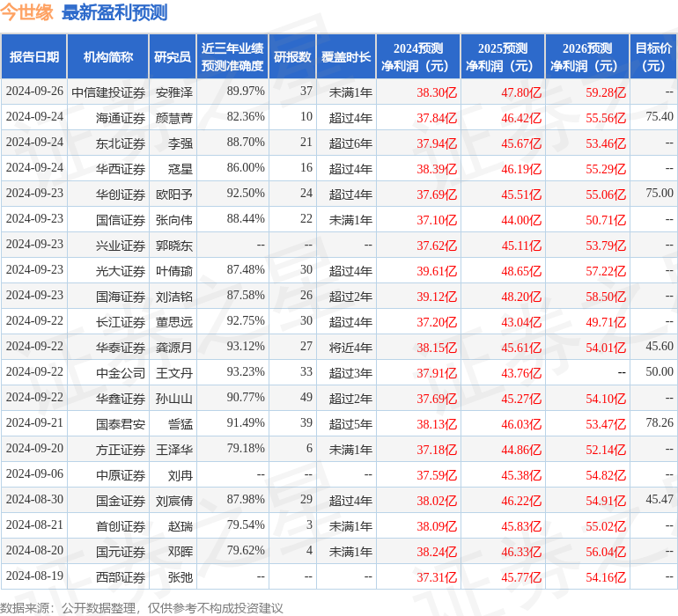
Task: Click 中信建投证券 institution cell
Action: [108, 92]
